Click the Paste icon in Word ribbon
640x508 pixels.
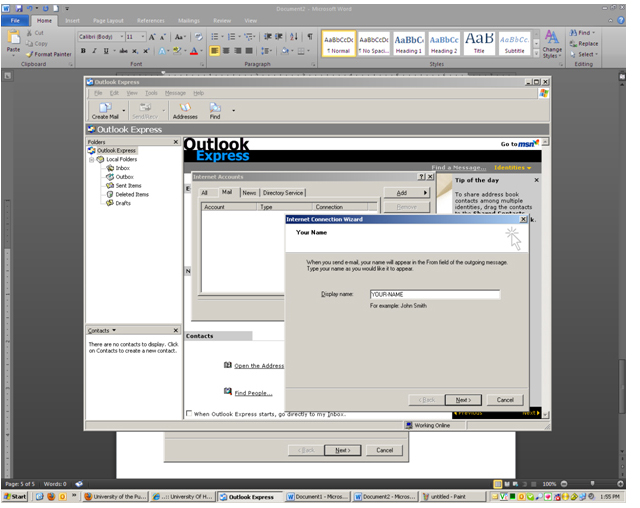[13, 38]
